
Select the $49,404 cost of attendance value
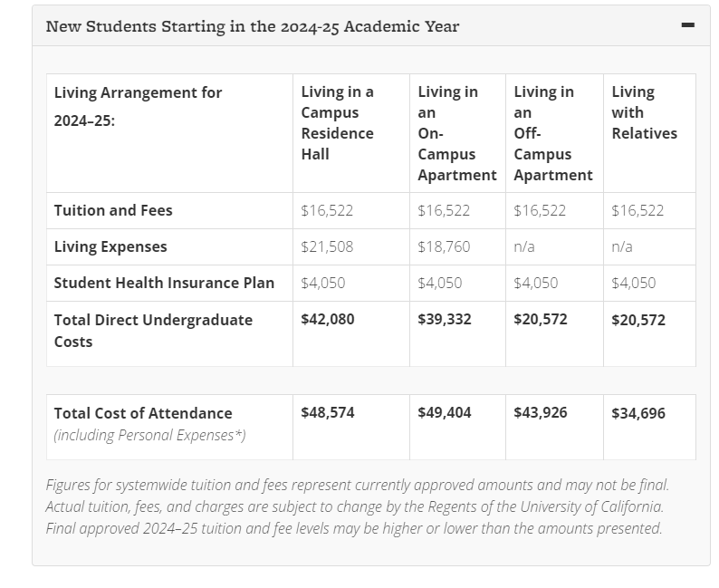point(445,413)
